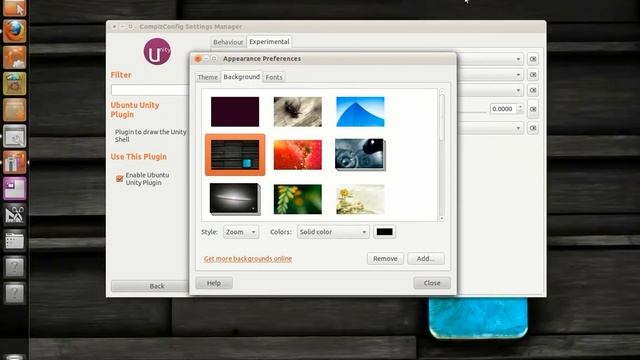Expand the second CompizConfig option dropdown
The image size is (640, 360).
(518, 75)
